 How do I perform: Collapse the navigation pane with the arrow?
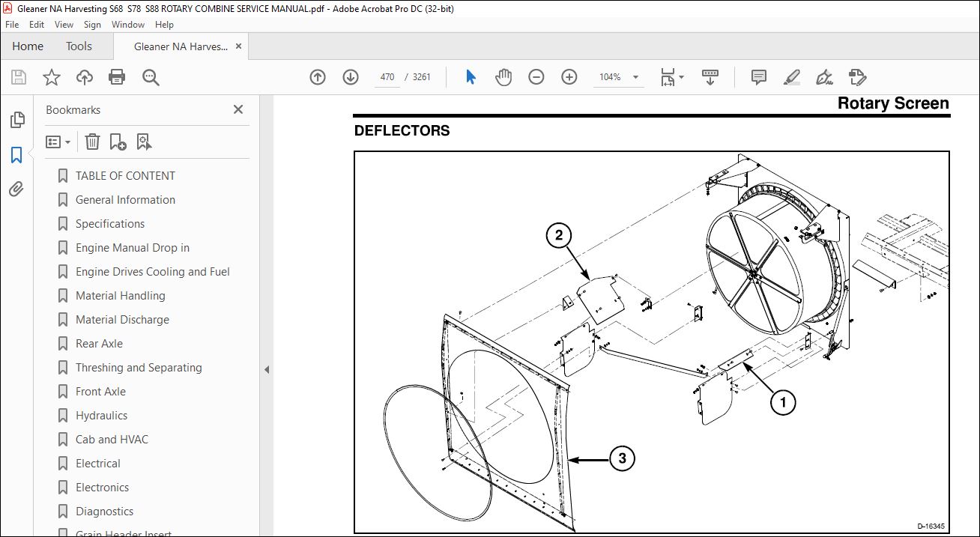click(266, 369)
